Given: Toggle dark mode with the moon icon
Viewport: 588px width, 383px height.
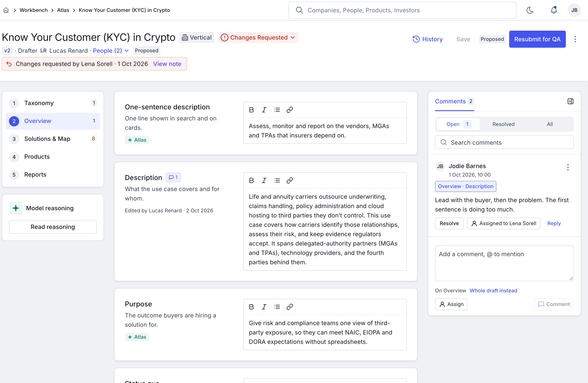Looking at the screenshot, I should pos(530,10).
